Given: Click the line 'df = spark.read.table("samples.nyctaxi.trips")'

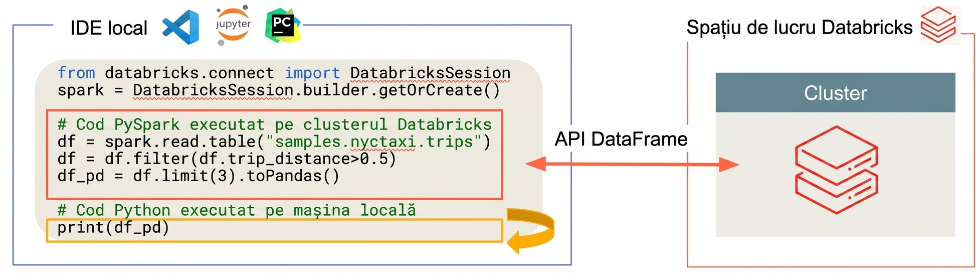Looking at the screenshot, I should tap(274, 142).
